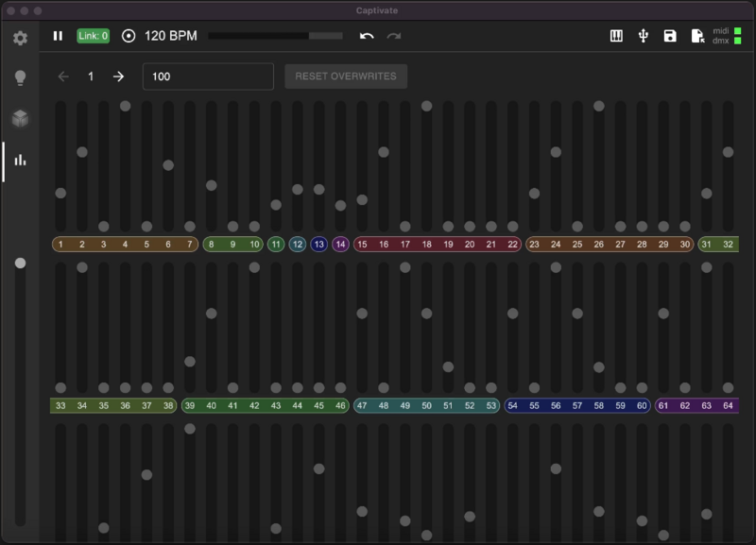
Task: Select channel label 9 in green group
Action: coord(232,245)
